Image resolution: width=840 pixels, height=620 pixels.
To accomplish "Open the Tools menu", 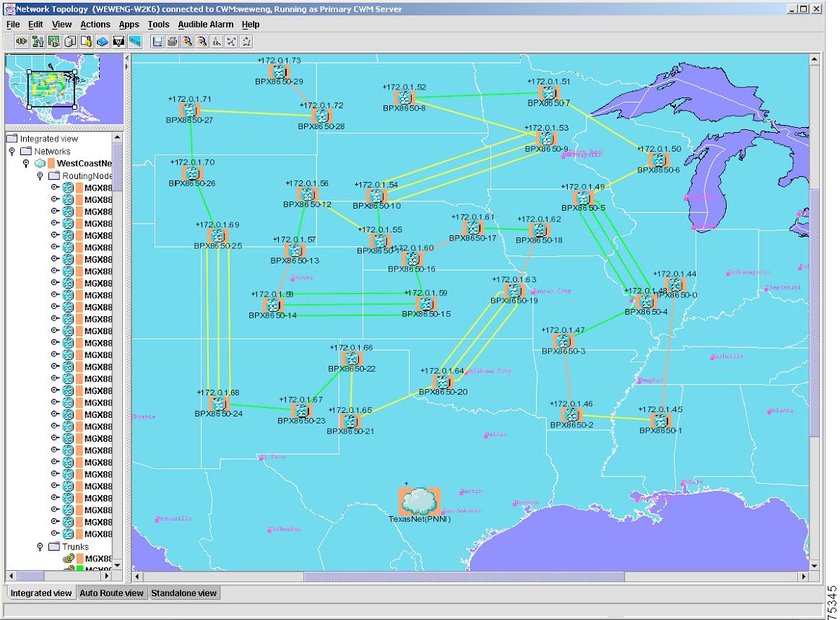I will click(159, 24).
